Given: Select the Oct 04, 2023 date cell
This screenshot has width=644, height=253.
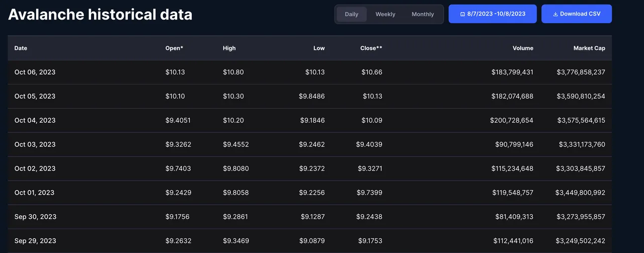Looking at the screenshot, I should [35, 121].
